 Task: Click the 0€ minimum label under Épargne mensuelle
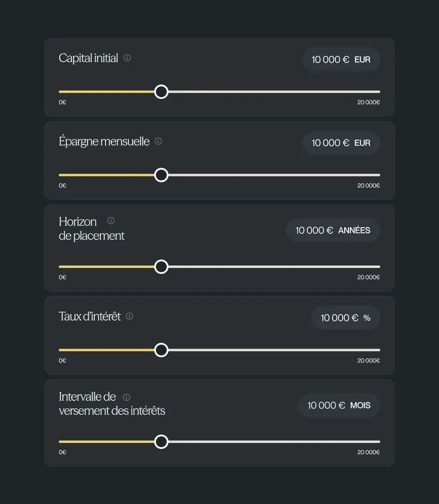[63, 185]
